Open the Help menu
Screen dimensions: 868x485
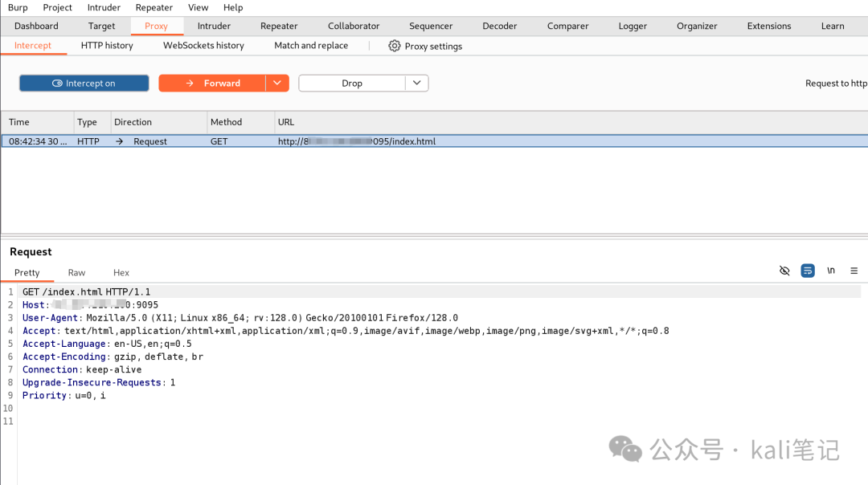point(233,7)
